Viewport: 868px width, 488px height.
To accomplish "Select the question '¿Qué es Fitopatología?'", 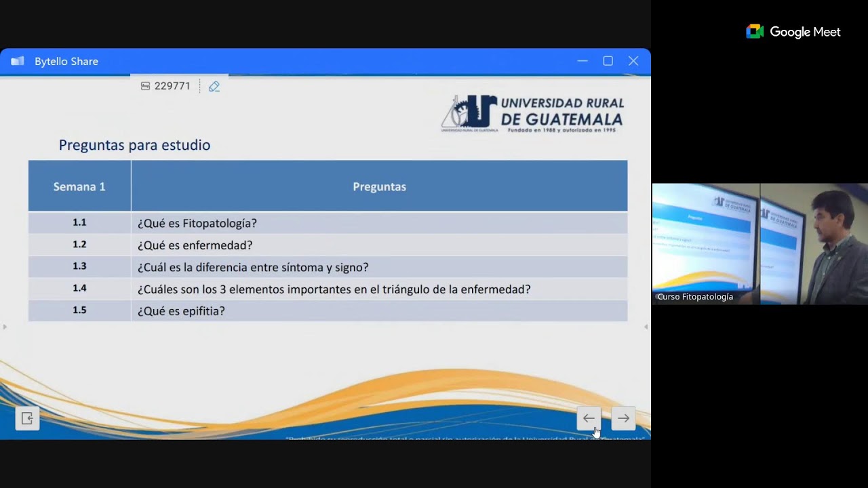I will pyautogui.click(x=197, y=223).
